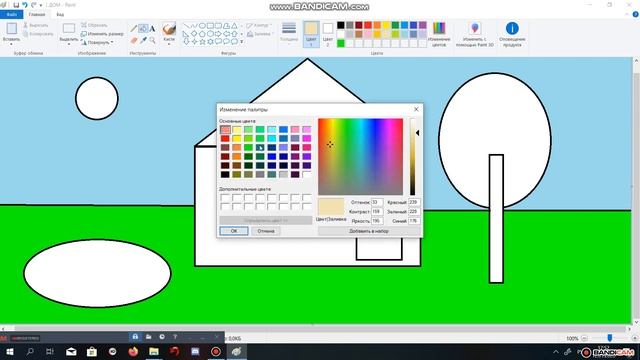Screen dimensions: 640x360
Task: Open the shape Outline (Контур) dropdown
Action: click(259, 26)
